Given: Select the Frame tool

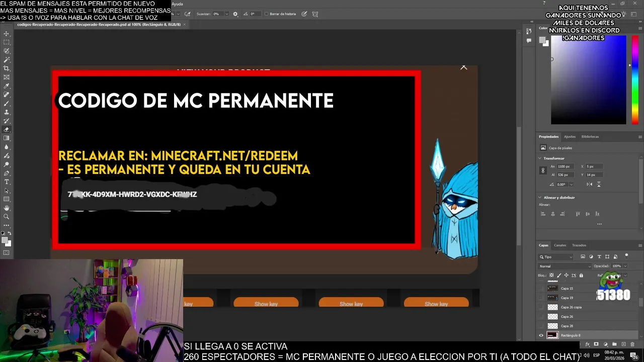Looking at the screenshot, I should (x=7, y=77).
